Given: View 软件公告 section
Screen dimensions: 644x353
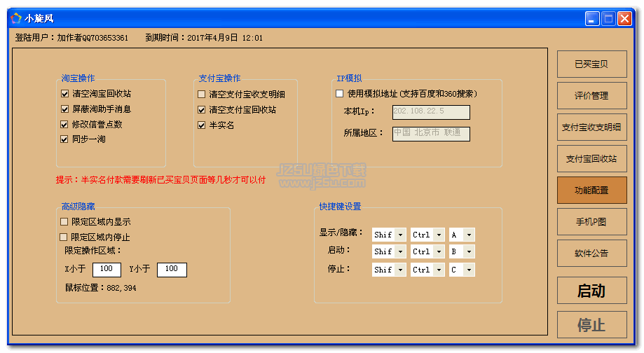Looking at the screenshot, I should tap(592, 254).
